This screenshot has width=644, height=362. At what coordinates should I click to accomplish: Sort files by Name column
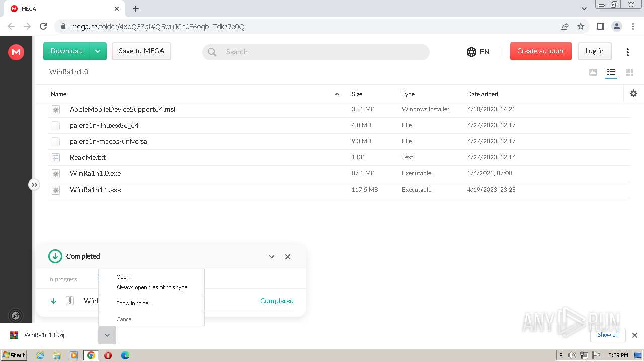(59, 94)
